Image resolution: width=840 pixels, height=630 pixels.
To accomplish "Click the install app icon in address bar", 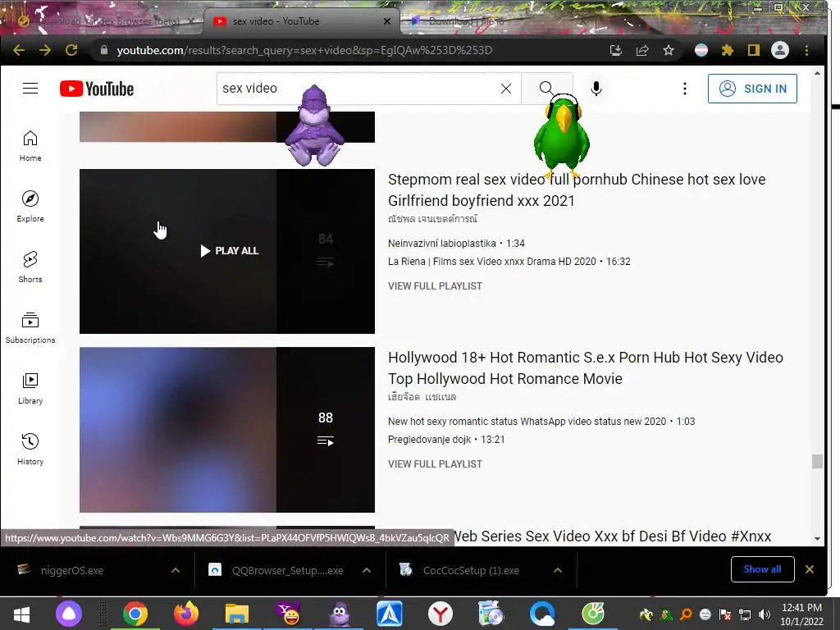I will coord(616,50).
